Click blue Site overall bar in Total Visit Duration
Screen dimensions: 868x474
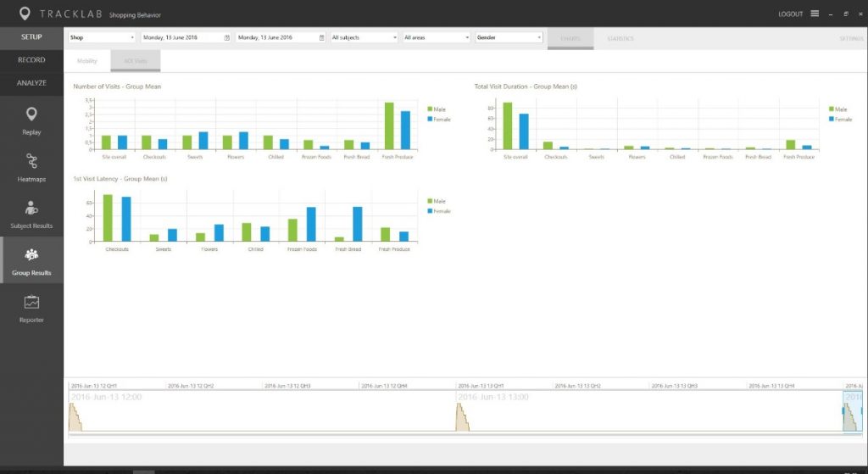click(x=524, y=131)
